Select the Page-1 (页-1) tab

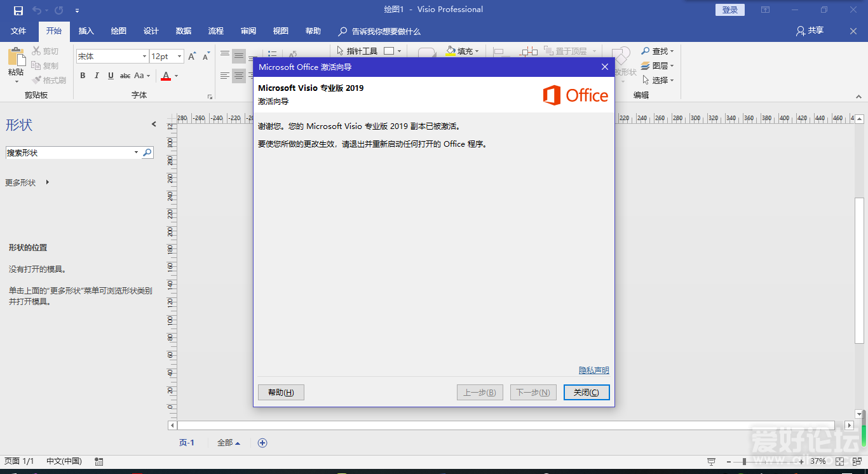click(x=186, y=443)
